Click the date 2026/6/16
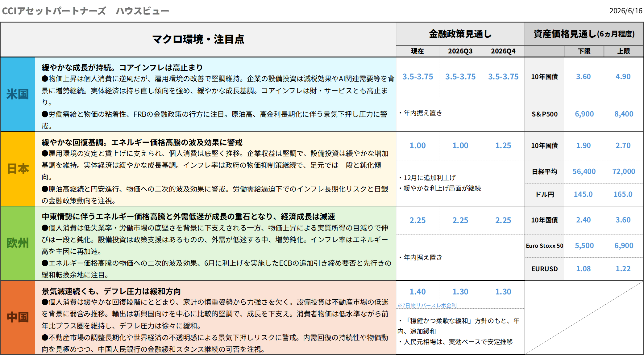This screenshot has height=355, width=644. [626, 11]
